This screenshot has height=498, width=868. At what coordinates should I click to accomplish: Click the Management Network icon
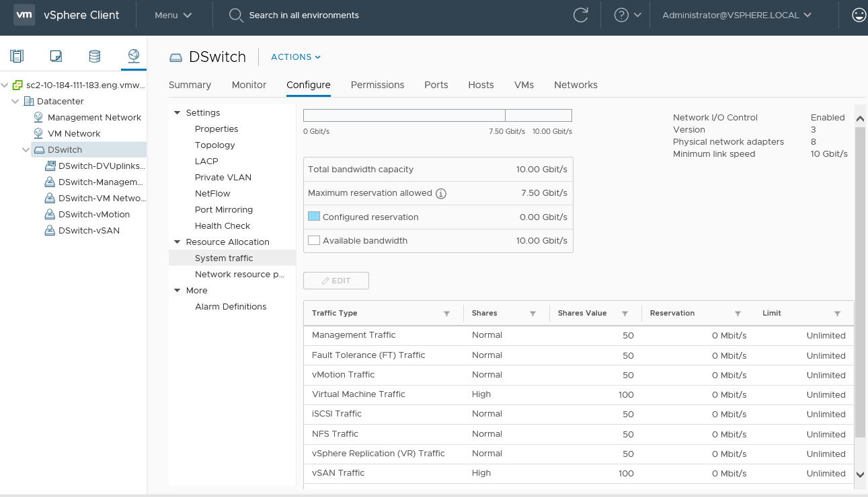39,118
